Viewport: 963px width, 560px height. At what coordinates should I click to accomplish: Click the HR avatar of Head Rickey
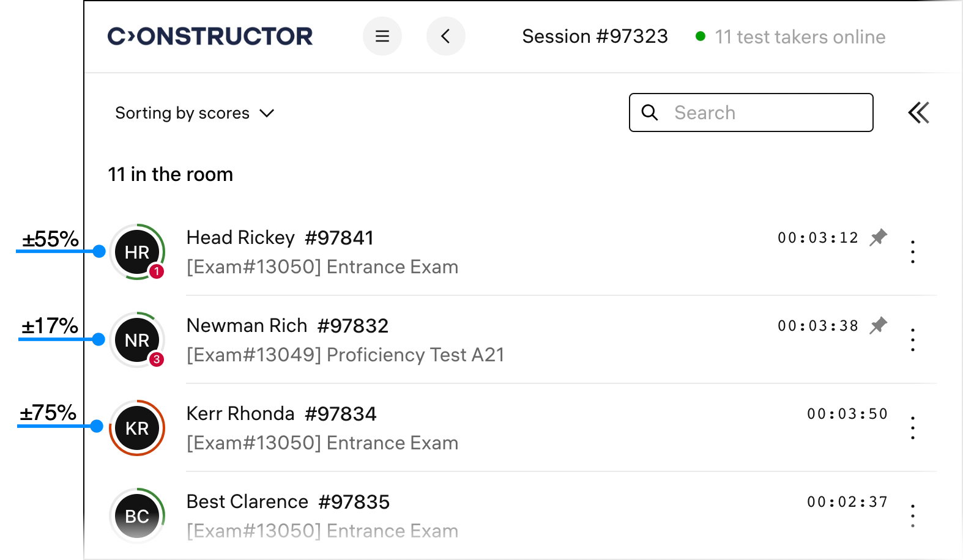point(137,252)
